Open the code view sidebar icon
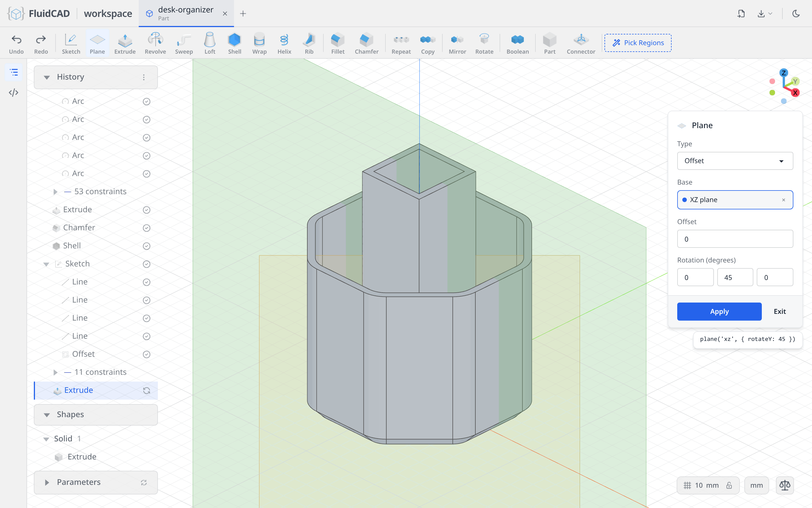The width and height of the screenshot is (812, 508). 14,92
